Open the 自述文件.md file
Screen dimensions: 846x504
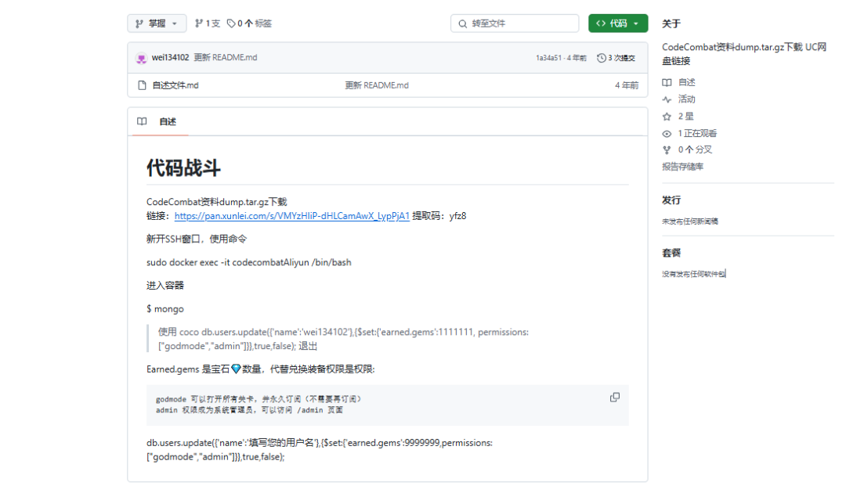pos(176,84)
